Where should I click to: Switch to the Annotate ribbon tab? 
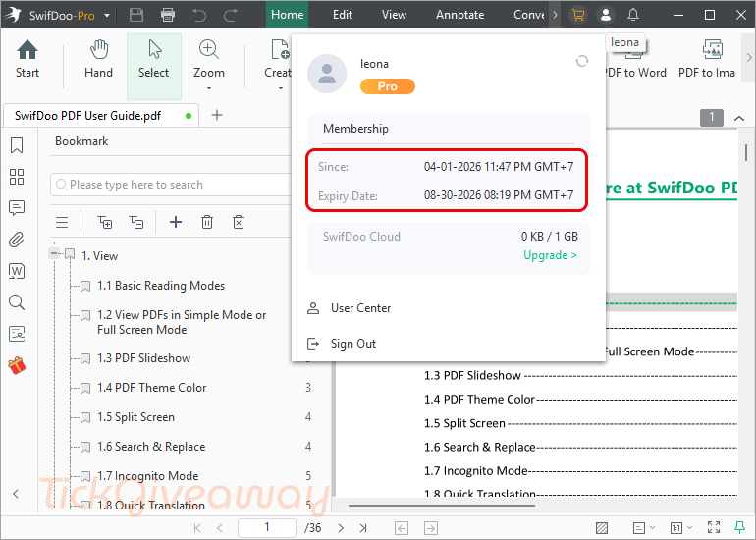[459, 15]
